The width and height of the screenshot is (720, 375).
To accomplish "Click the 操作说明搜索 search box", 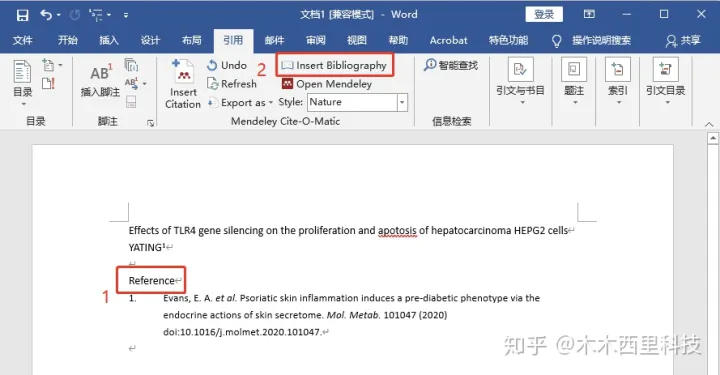I will click(602, 40).
